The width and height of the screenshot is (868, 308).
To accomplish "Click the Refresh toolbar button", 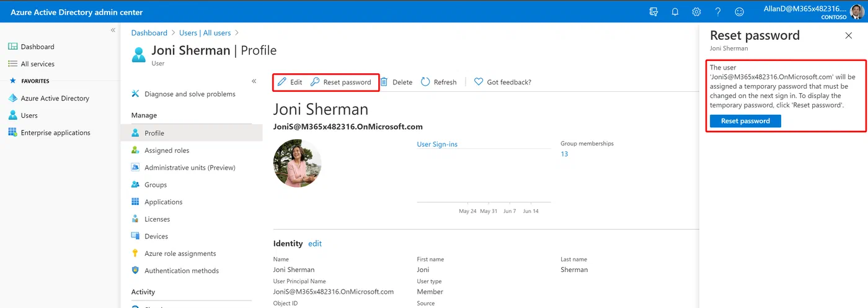I will coord(438,82).
